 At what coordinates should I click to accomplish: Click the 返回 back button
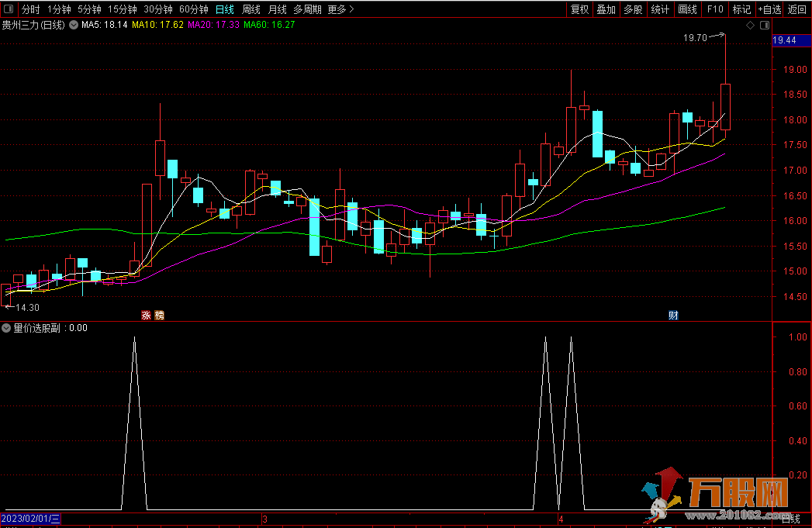[x=797, y=9]
